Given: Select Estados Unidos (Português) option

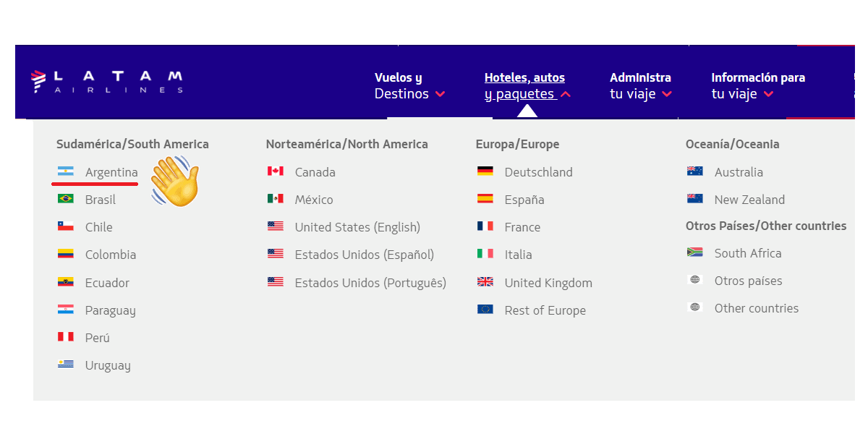Looking at the screenshot, I should [370, 283].
